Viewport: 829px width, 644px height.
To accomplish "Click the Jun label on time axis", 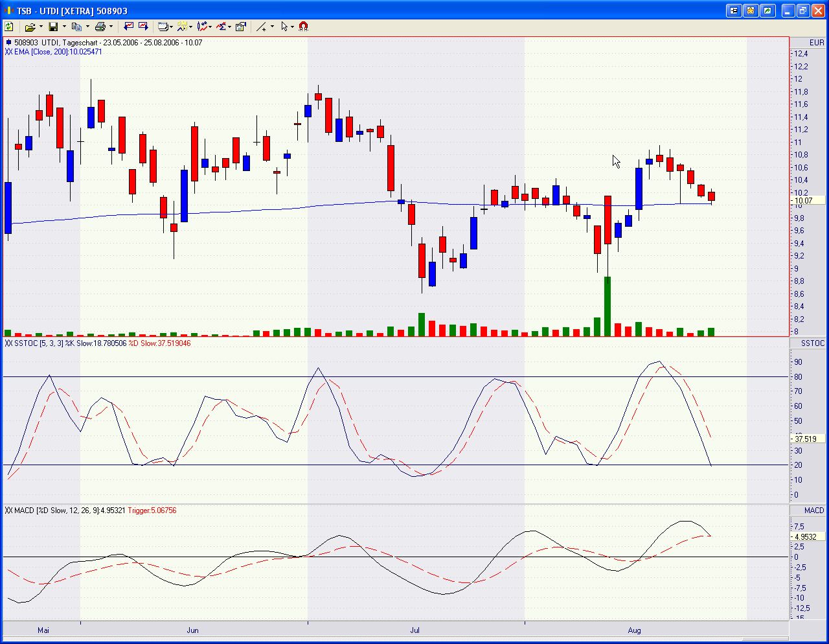I will coord(192,630).
